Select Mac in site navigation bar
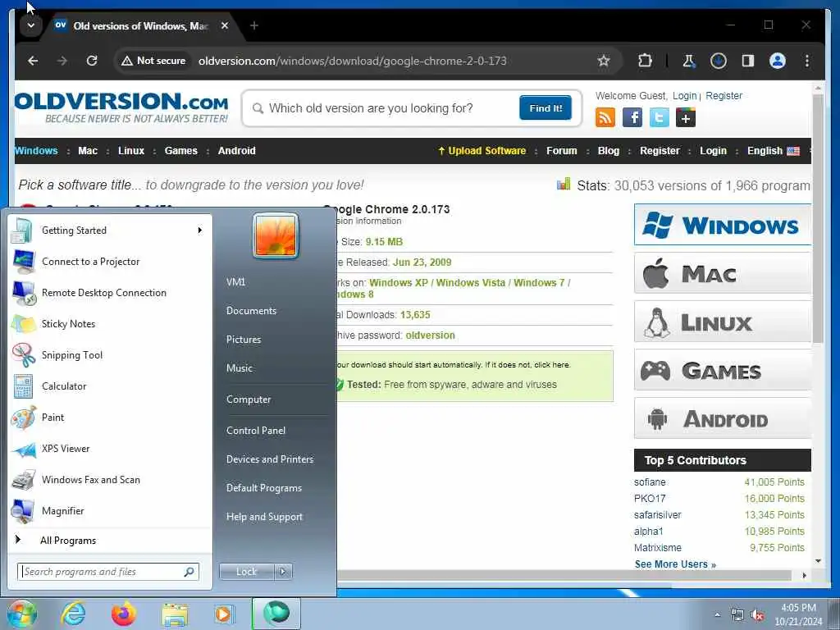 click(x=88, y=151)
